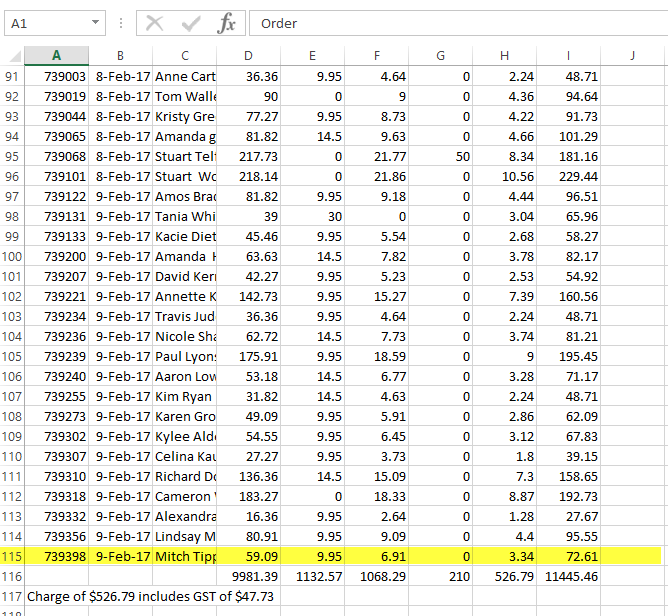Click highlighted cell Mitch Tipp

click(184, 556)
